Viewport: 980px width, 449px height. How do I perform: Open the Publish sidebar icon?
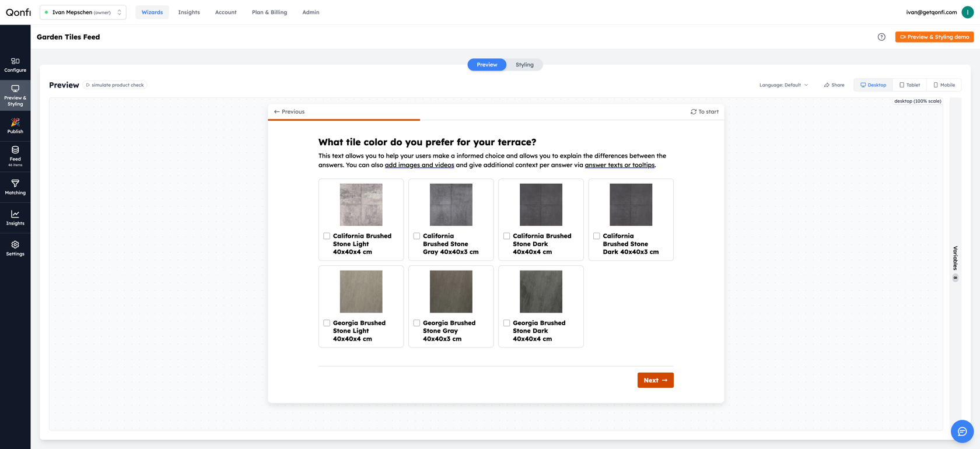click(15, 125)
